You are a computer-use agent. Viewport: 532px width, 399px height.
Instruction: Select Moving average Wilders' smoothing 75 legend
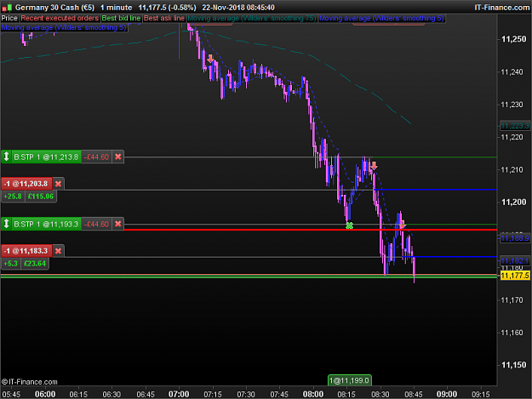click(x=252, y=19)
